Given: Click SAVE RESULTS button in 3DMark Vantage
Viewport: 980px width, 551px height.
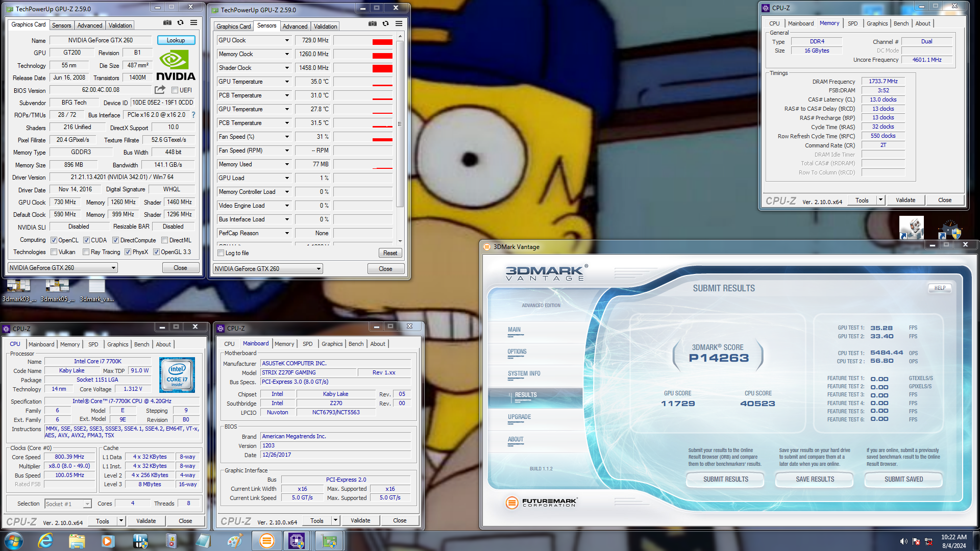Looking at the screenshot, I should [815, 480].
